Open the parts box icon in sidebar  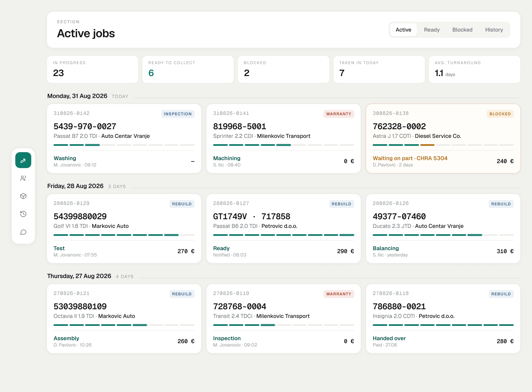23,196
